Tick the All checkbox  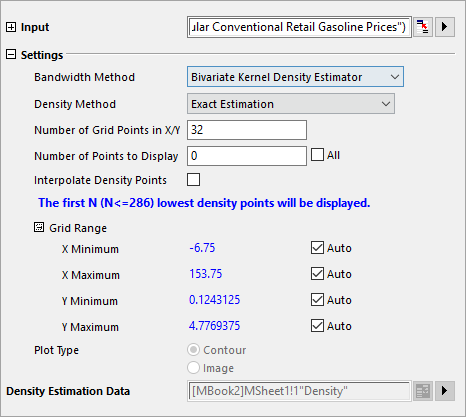[317, 155]
